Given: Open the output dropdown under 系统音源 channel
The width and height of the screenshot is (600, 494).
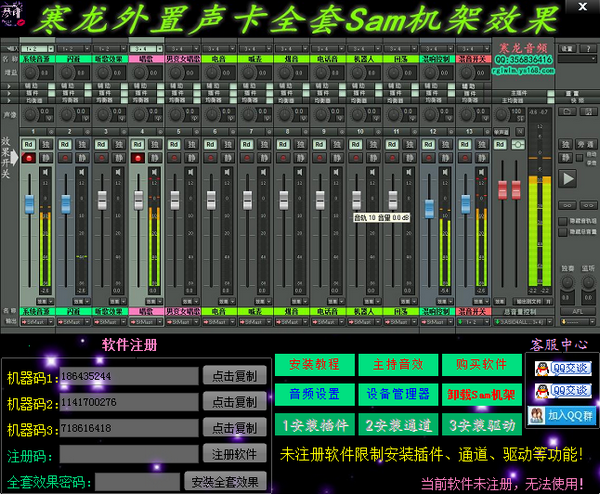Looking at the screenshot, I should [35, 322].
